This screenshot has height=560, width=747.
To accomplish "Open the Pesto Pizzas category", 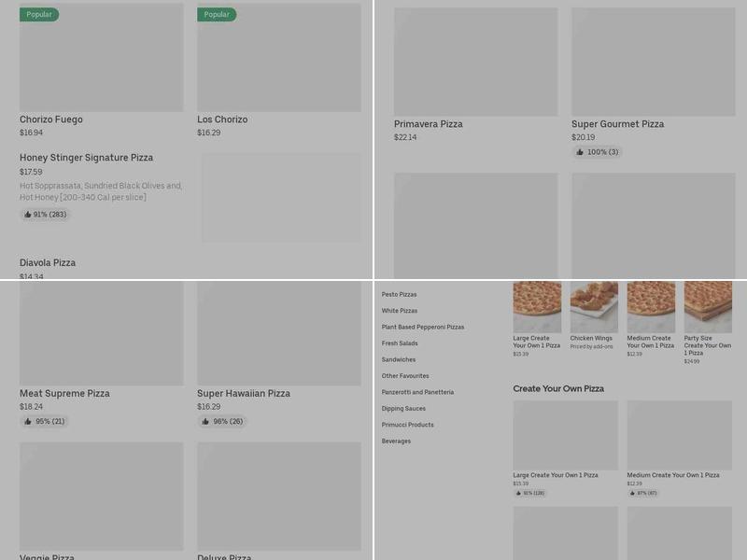I will [399, 295].
